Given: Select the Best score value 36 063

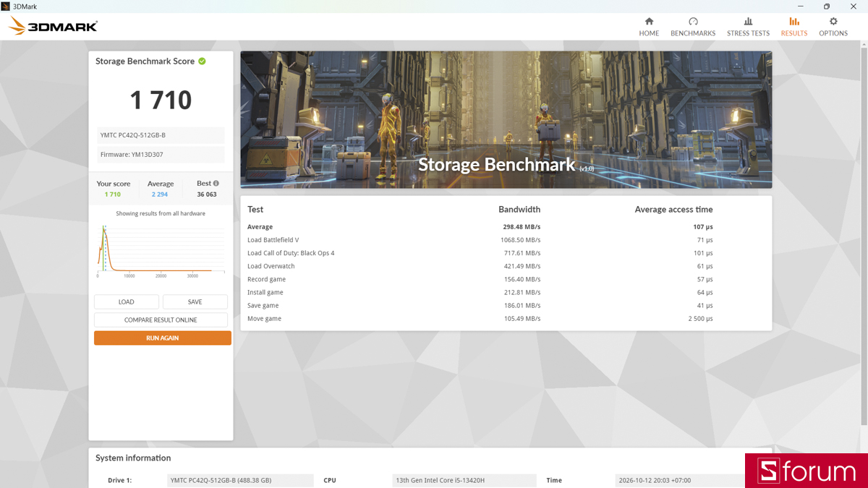Looking at the screenshot, I should (x=207, y=194).
